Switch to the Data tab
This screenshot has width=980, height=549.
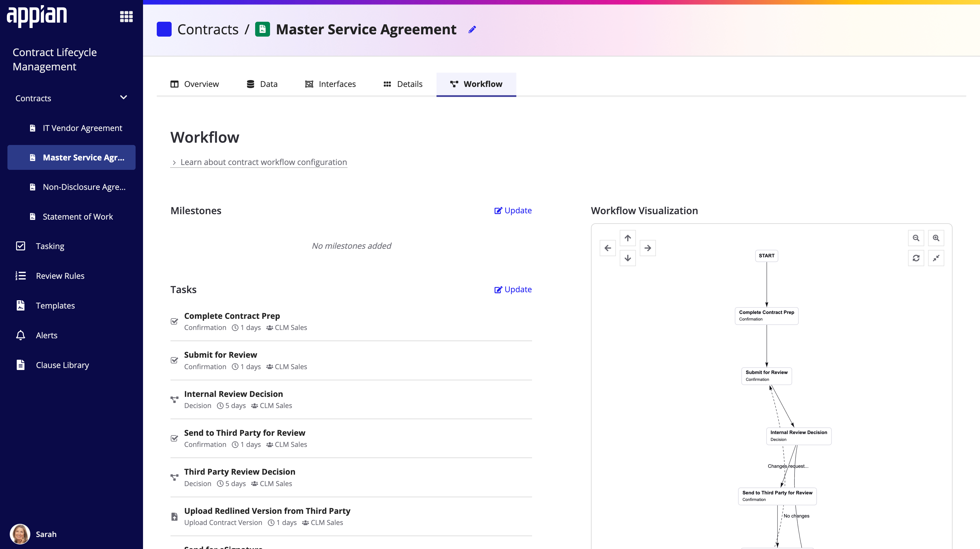(262, 84)
